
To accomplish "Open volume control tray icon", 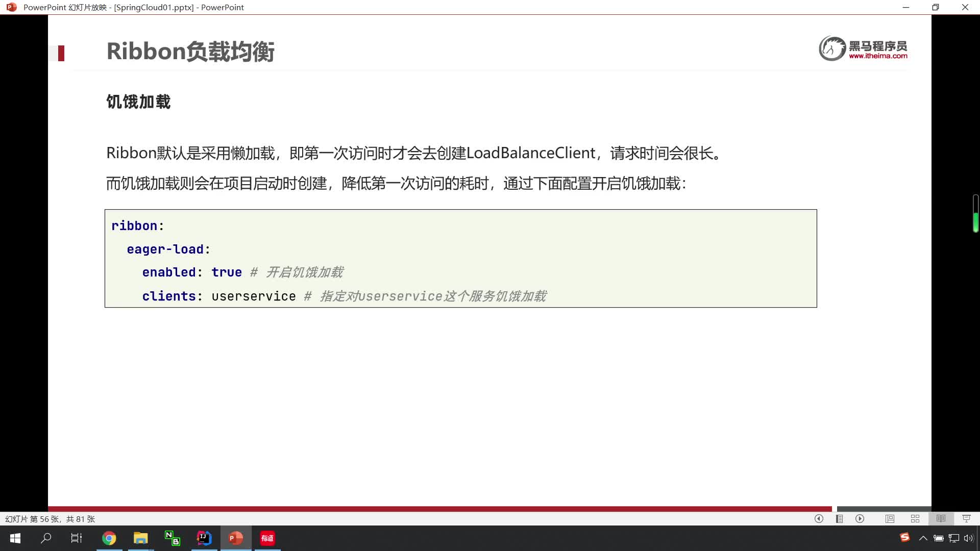I will coord(968,538).
